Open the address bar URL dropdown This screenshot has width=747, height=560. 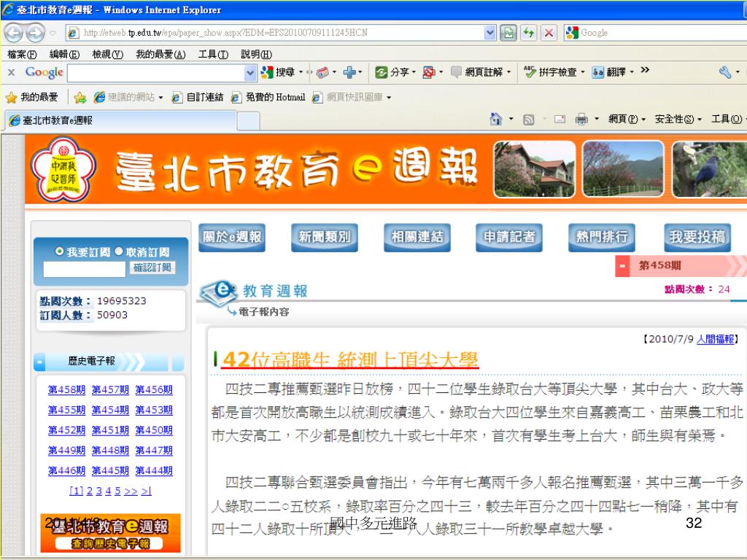[489, 32]
